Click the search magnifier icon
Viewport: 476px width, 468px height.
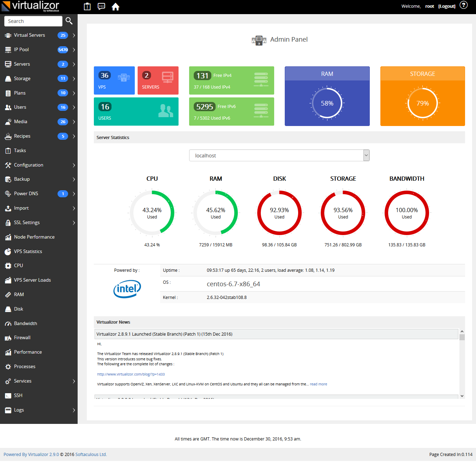pyautogui.click(x=69, y=21)
